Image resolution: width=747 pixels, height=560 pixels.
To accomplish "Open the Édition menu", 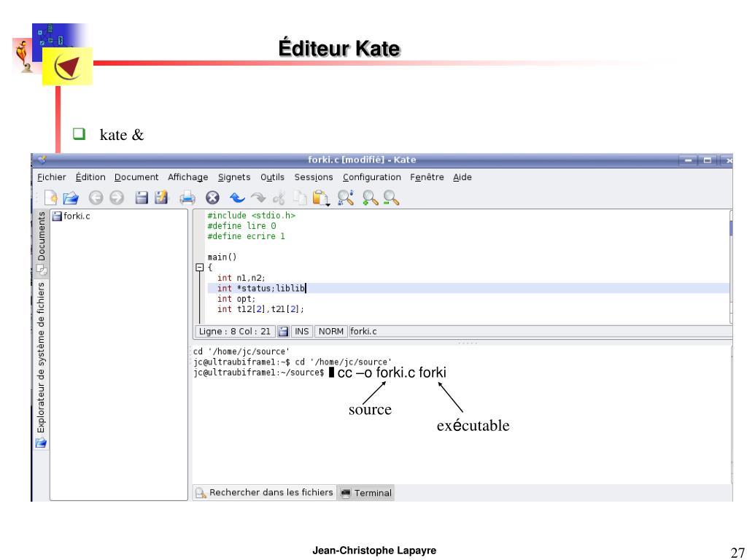I will [x=90, y=177].
